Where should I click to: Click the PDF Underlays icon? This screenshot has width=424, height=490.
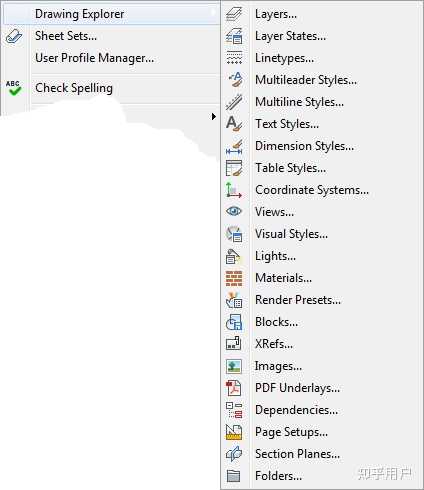click(234, 388)
